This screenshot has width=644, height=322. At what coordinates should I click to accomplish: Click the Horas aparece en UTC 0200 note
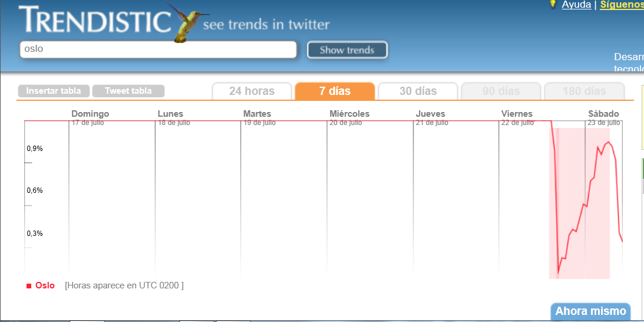(124, 285)
